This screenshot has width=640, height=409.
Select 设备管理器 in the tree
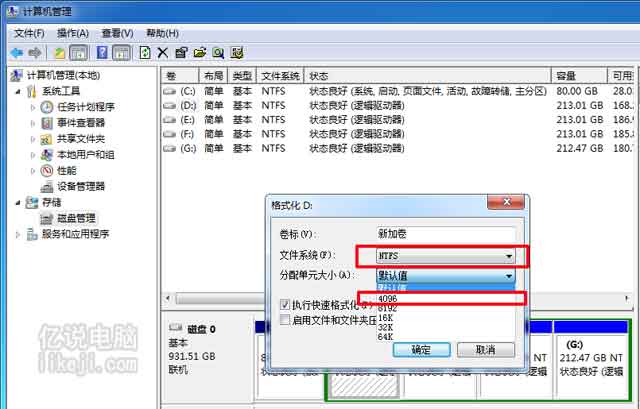pos(80,186)
